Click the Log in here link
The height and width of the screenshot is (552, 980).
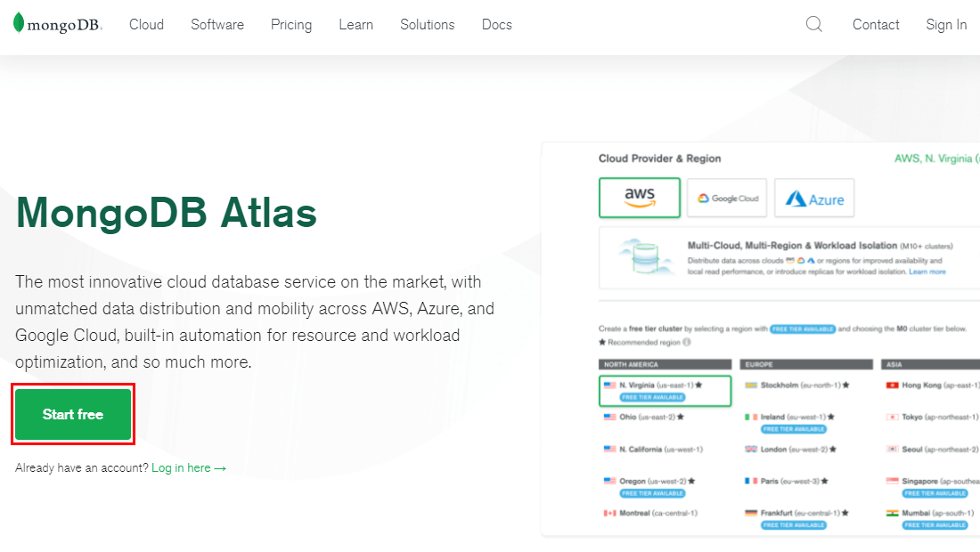point(188,467)
